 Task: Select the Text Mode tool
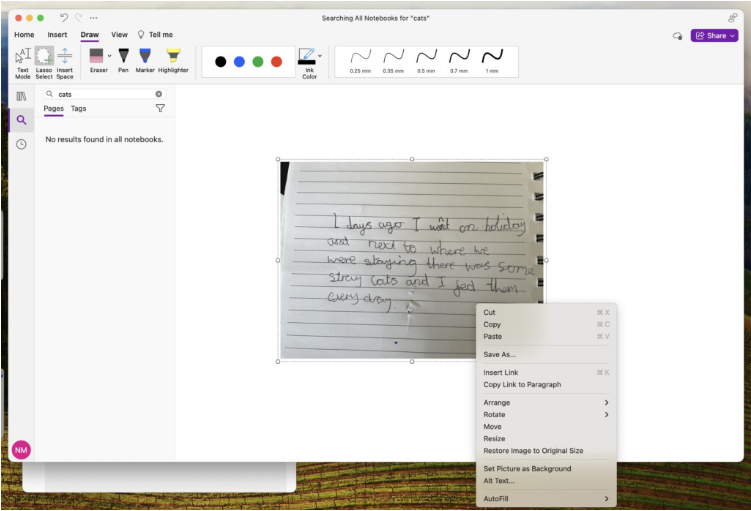pyautogui.click(x=22, y=60)
